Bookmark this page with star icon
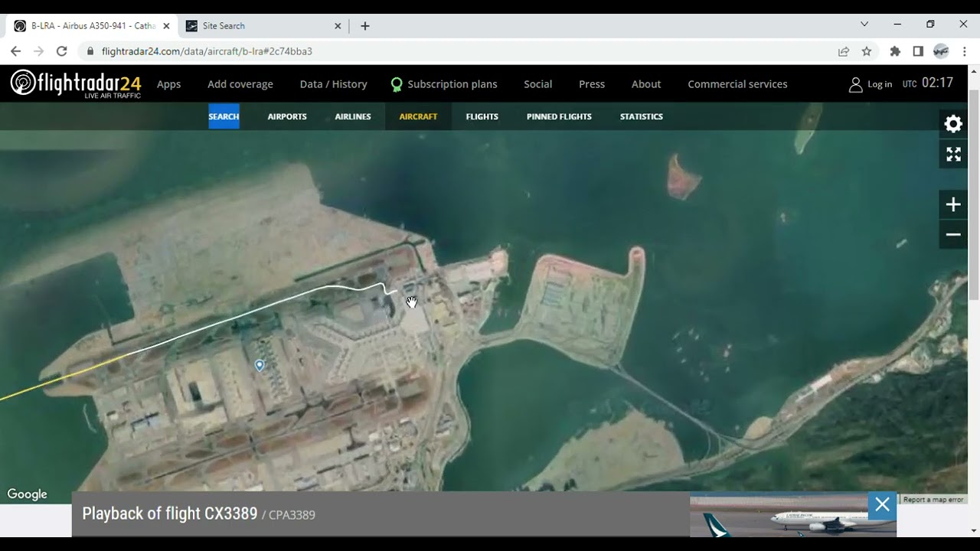The width and height of the screenshot is (980, 551). point(867,51)
